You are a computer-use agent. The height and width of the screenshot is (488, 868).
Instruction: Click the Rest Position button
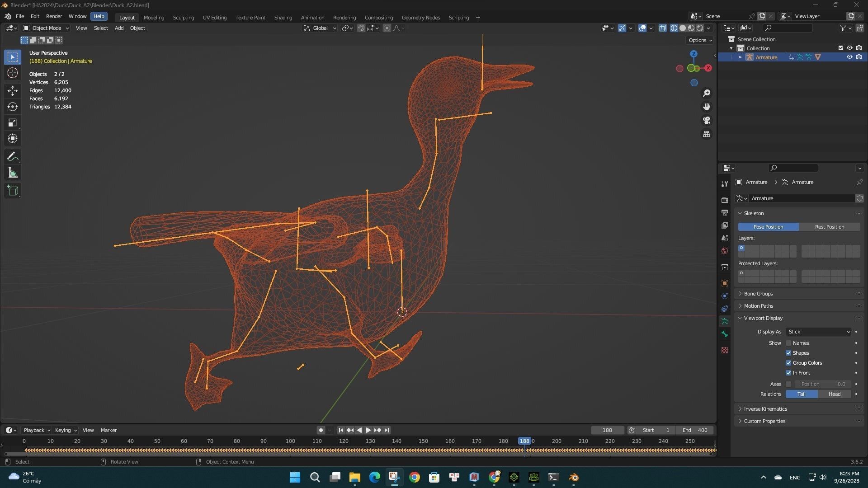pos(830,227)
